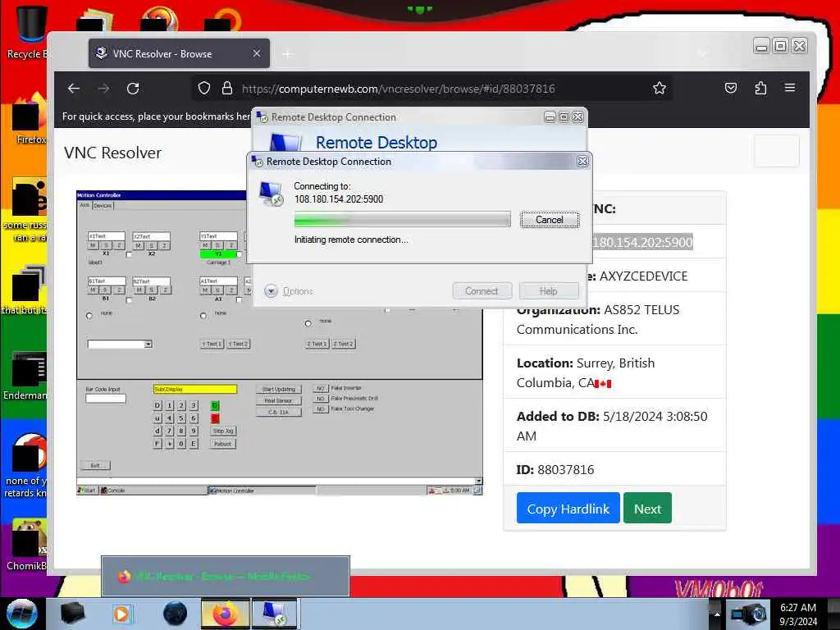View site security info via padlock icon
Screen dimensions: 840x630
click(x=227, y=88)
